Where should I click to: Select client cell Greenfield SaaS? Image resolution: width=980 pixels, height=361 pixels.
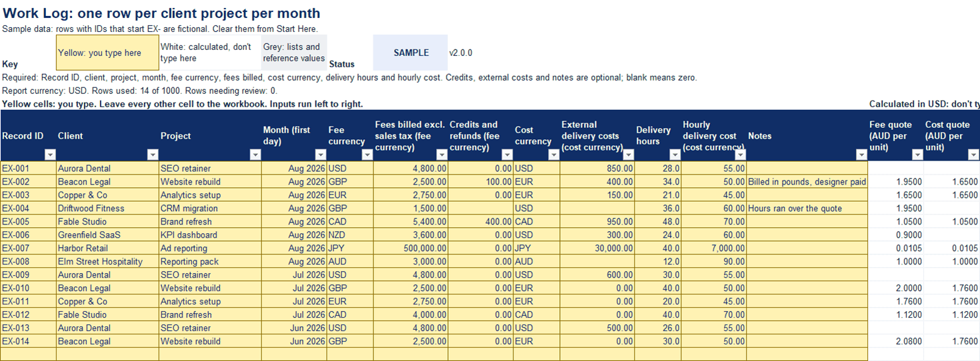tap(107, 235)
